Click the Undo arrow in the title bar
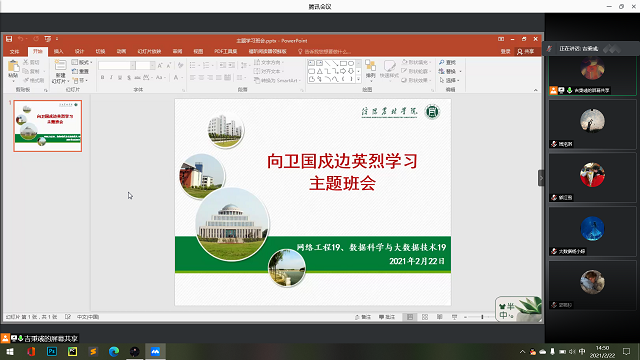Screen dimensions: 640x360 click(20, 39)
